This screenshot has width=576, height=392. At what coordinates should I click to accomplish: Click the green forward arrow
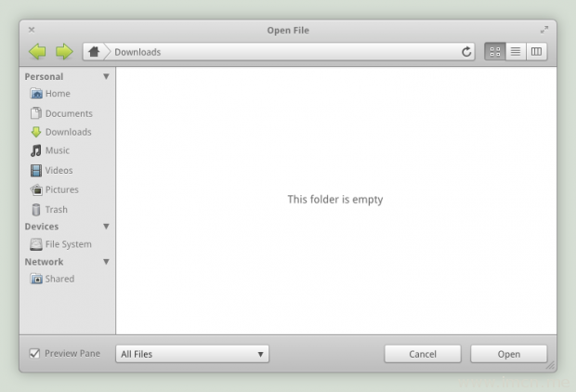(x=64, y=52)
